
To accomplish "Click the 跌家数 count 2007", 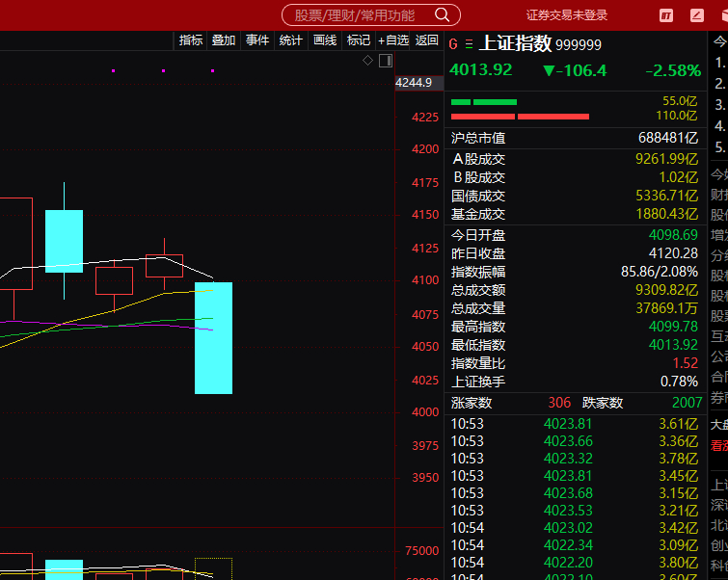I will pos(687,403).
